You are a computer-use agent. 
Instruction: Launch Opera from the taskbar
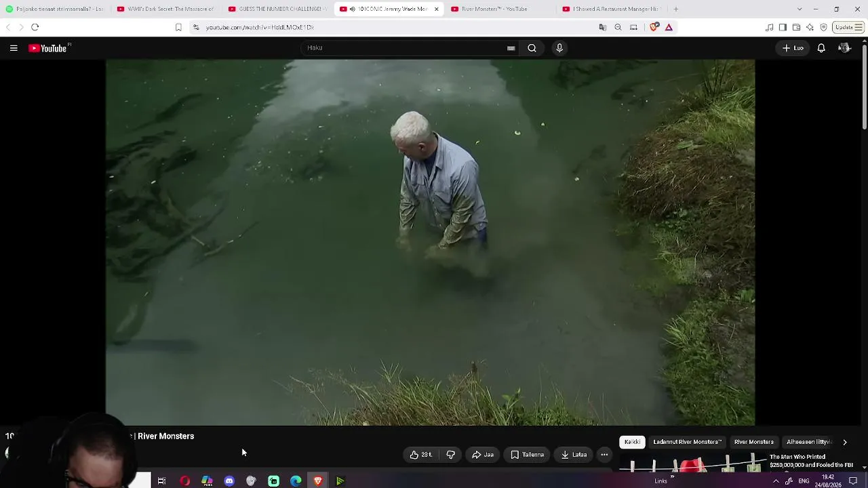[184, 481]
